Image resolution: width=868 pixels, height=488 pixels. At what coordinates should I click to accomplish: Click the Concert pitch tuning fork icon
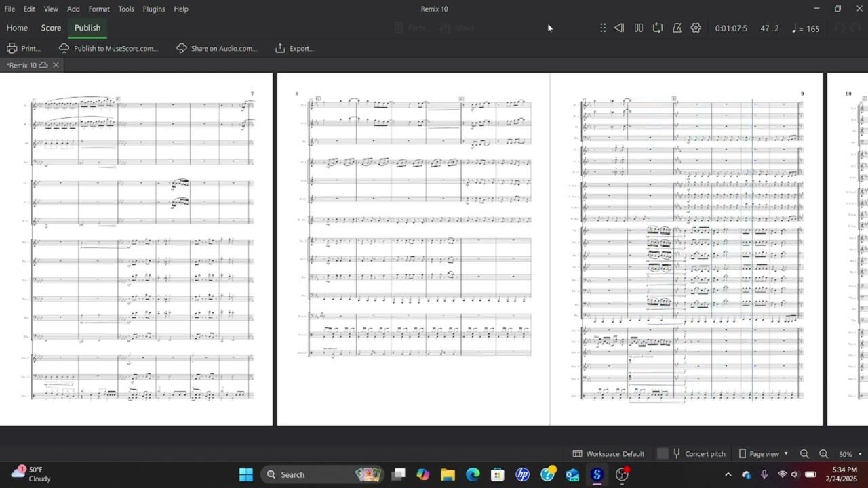(x=676, y=454)
